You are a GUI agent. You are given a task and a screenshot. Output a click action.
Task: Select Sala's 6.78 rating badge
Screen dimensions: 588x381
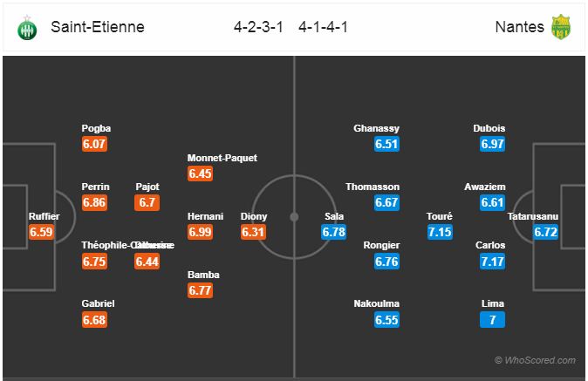click(x=334, y=232)
